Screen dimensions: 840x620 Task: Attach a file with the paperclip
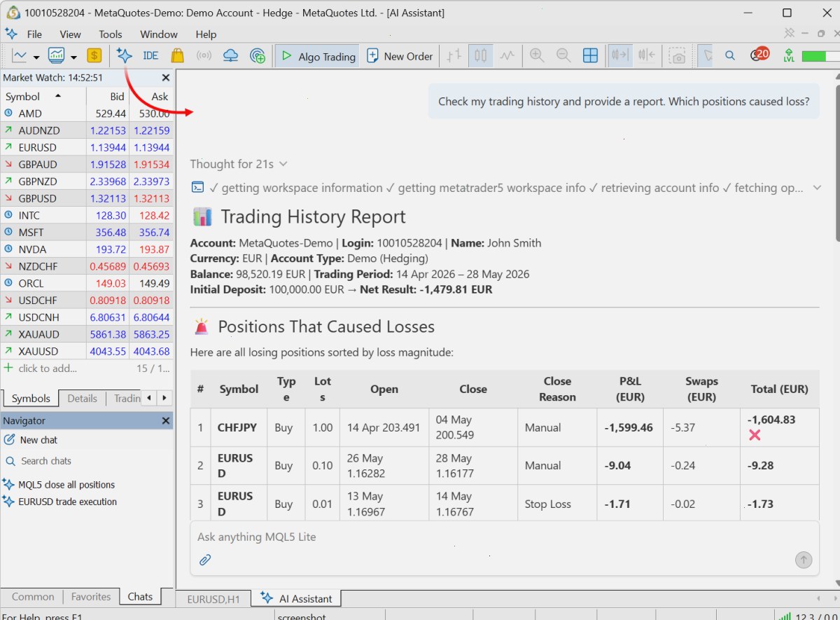(205, 560)
